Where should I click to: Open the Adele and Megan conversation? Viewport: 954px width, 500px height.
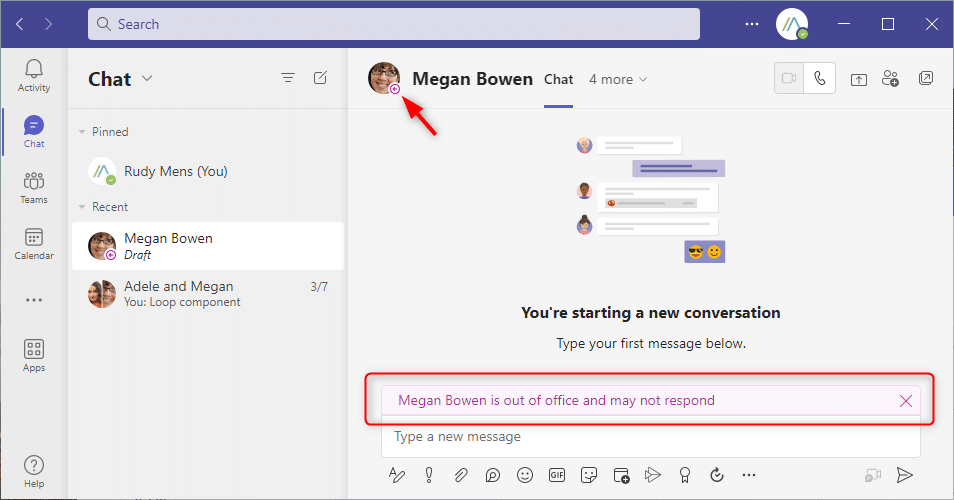(205, 294)
